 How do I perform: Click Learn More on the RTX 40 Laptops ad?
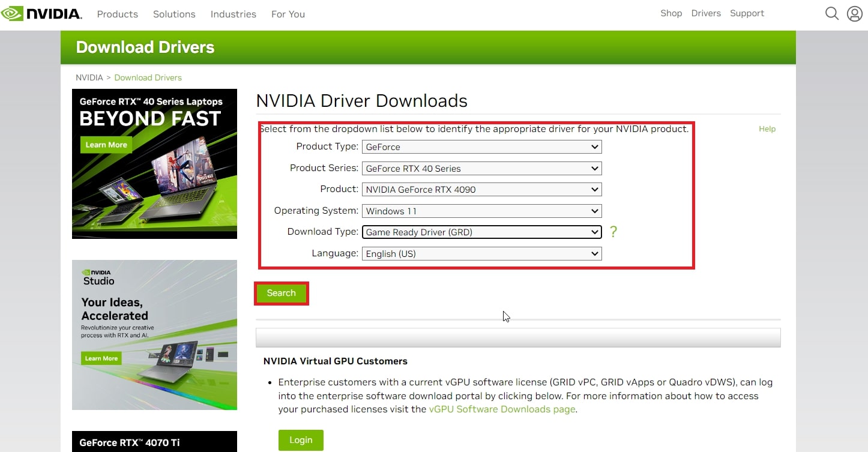(x=106, y=145)
